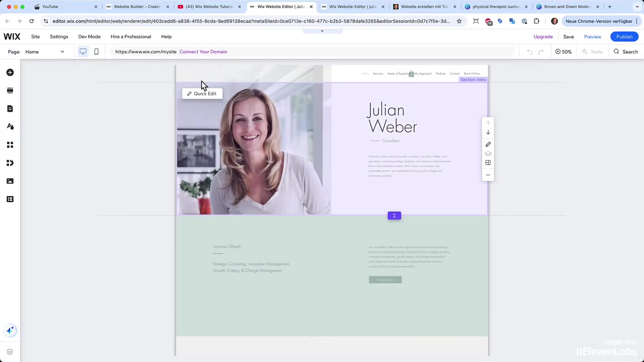Open the Add Section panel icon
644x362 pixels.
point(10,90)
